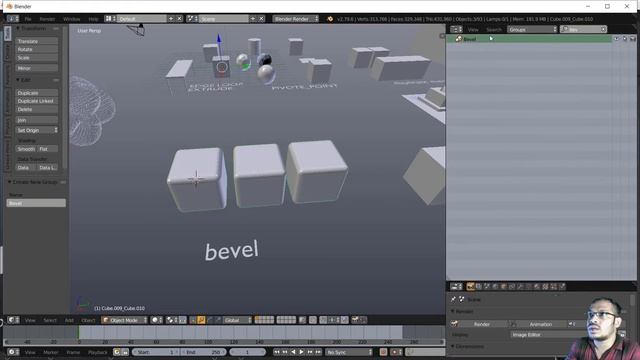
Task: Click the Play reverse button
Action: [293, 352]
